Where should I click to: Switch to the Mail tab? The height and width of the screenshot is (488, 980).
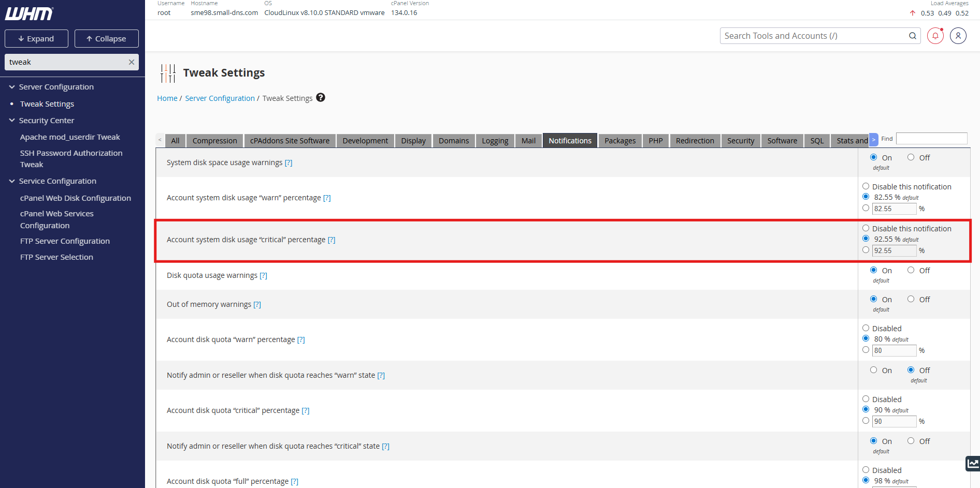tap(528, 141)
